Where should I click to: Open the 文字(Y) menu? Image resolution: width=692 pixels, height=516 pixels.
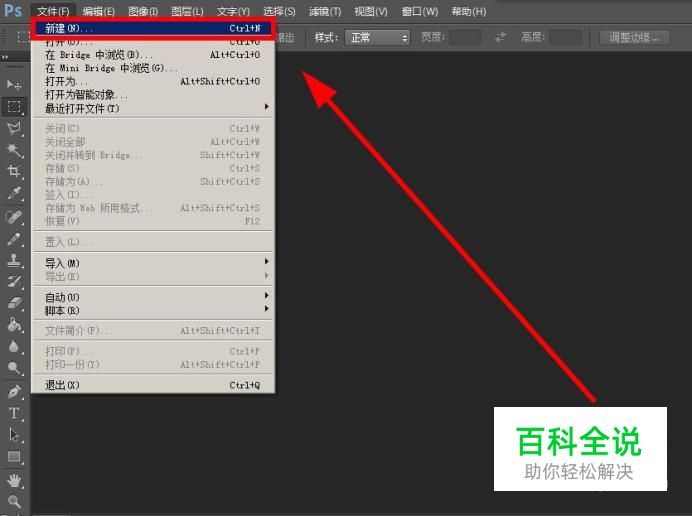coord(233,11)
